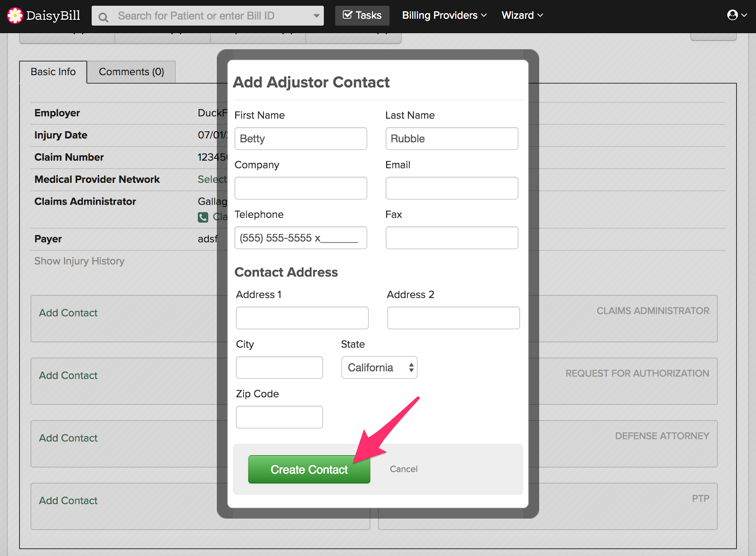Click the patient or Bill ID search box
The width and height of the screenshot is (756, 556).
tap(208, 16)
